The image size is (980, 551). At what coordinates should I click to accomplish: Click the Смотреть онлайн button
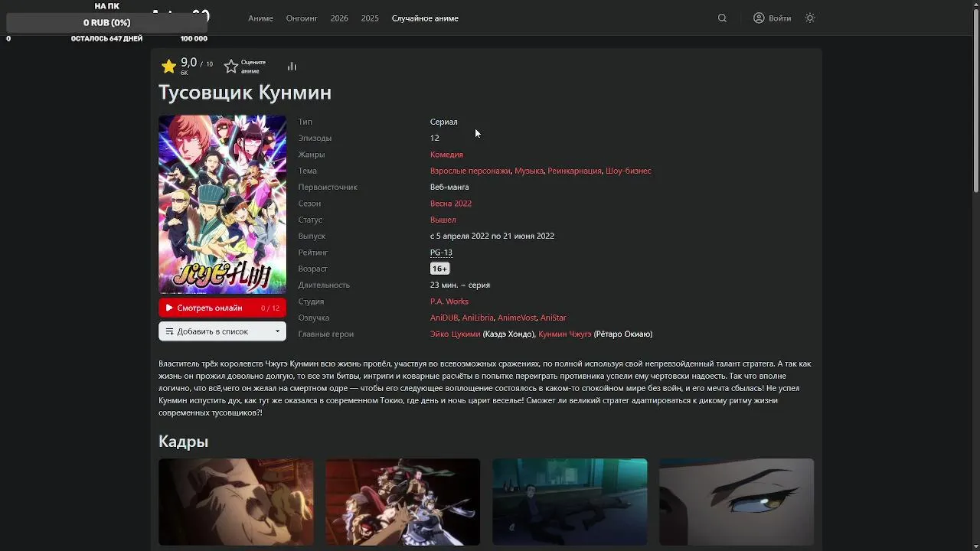(222, 308)
